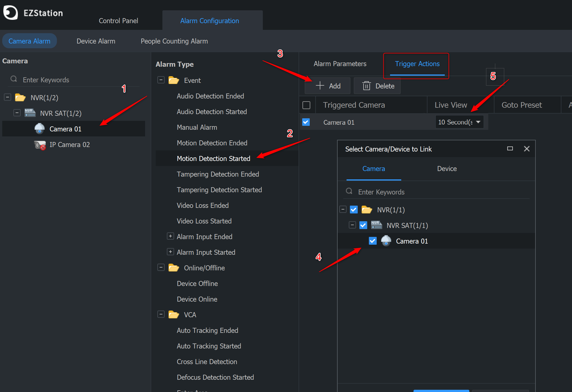This screenshot has height=392, width=572.
Task: Click the Event folder icon
Action: coord(174,80)
